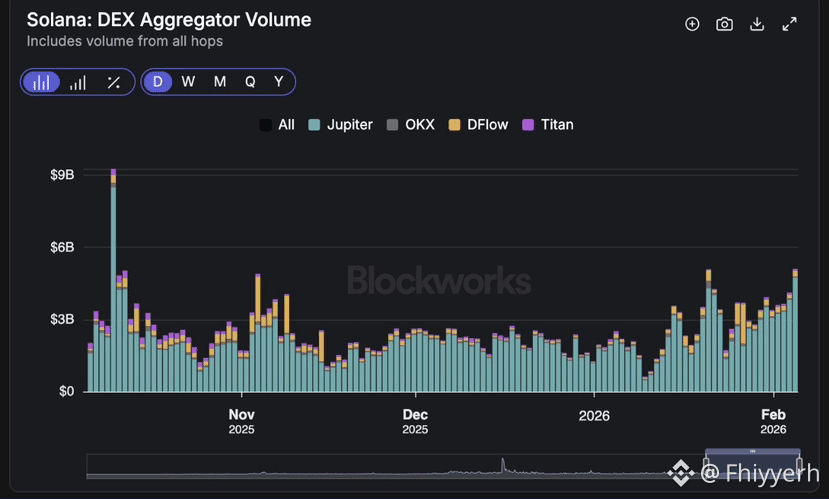The image size is (829, 499).
Task: Expand the chart to fullscreen
Action: click(x=789, y=24)
